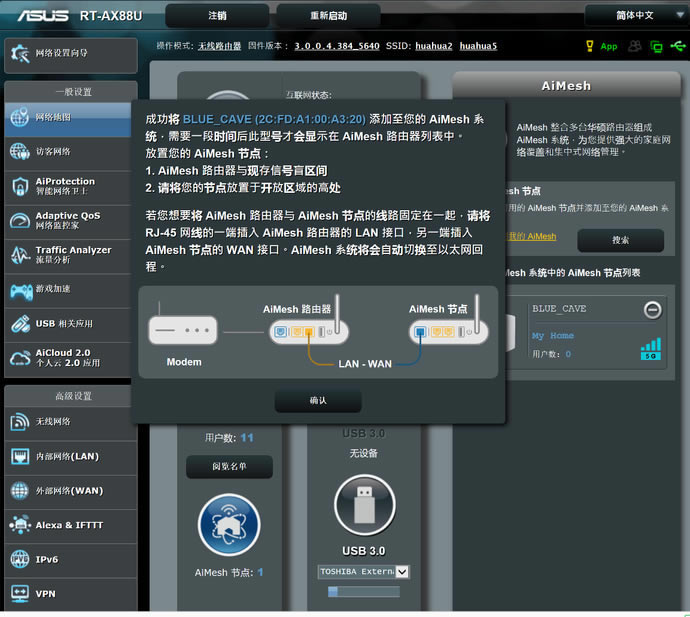690x617 pixels.
Task: Click the 5G signal strength icon
Action: pos(651,349)
